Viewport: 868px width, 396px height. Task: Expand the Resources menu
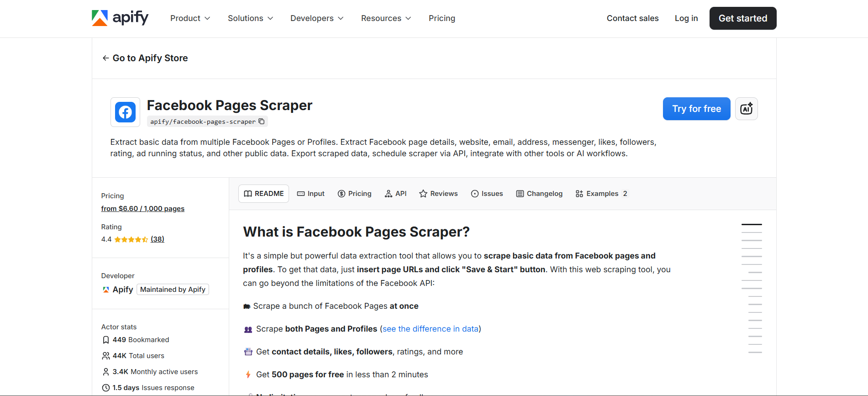coord(386,18)
